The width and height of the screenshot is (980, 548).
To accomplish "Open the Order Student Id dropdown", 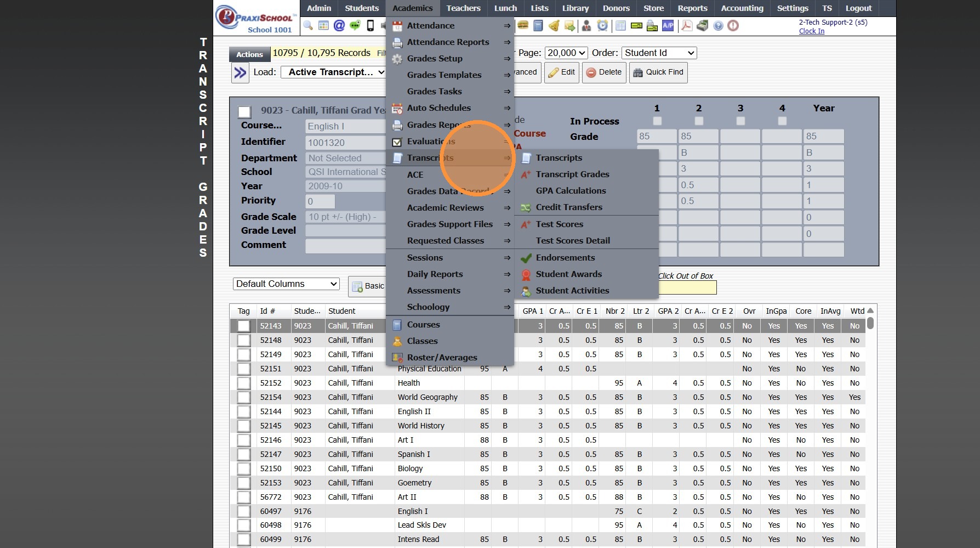I will (x=659, y=53).
